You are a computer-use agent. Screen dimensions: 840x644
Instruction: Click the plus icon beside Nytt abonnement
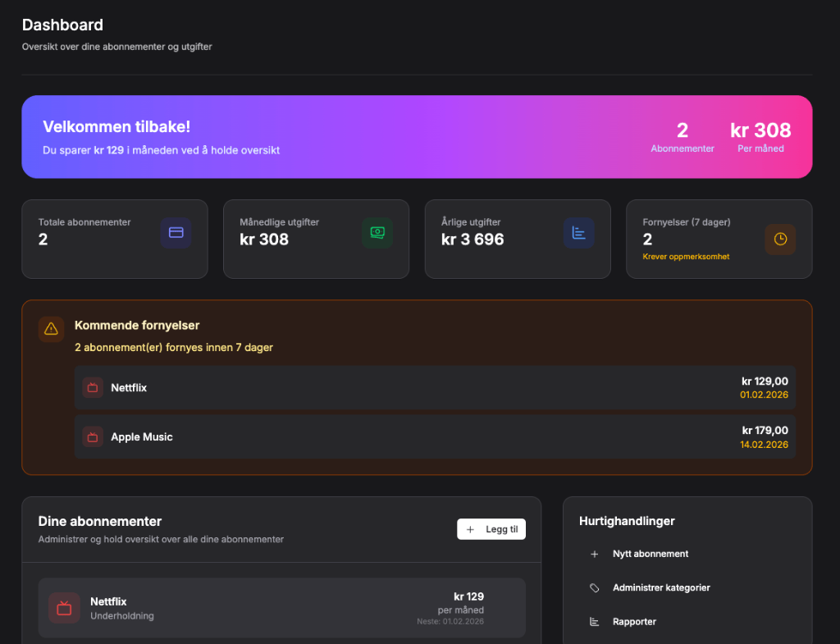click(594, 554)
